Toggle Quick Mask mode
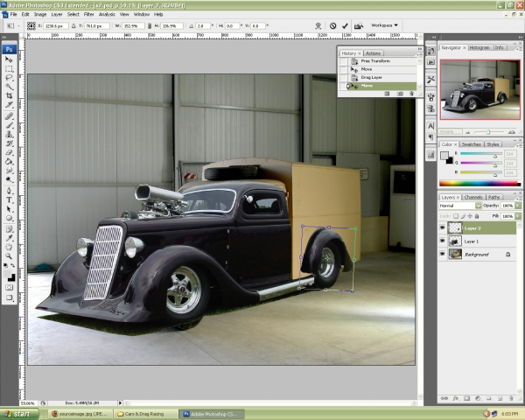 click(x=9, y=287)
